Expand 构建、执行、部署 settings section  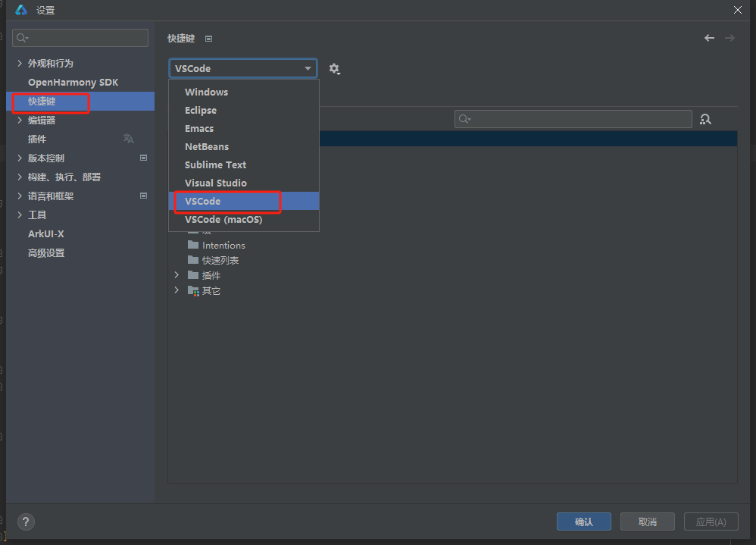(x=20, y=177)
